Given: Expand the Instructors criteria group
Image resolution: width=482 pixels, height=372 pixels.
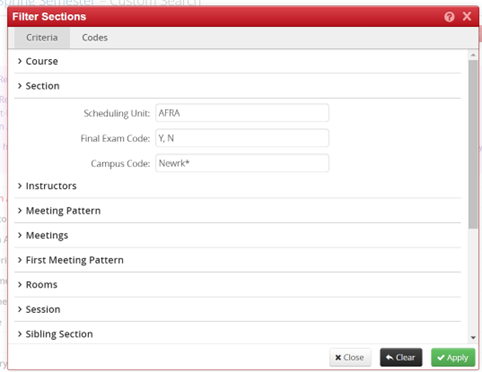Looking at the screenshot, I should (237, 186).
